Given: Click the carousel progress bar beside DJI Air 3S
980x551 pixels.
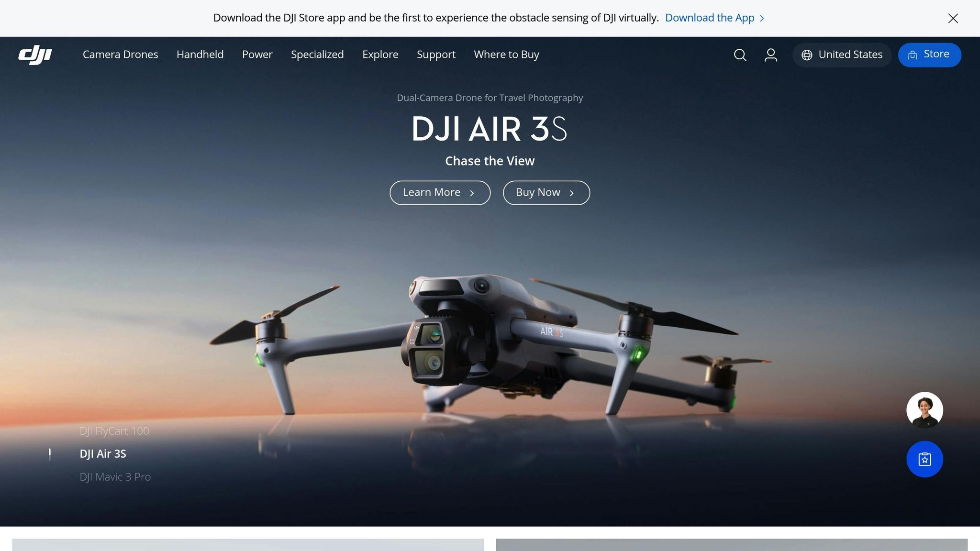Looking at the screenshot, I should pos(49,454).
